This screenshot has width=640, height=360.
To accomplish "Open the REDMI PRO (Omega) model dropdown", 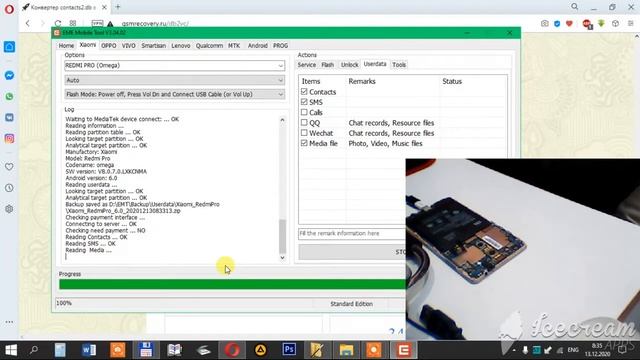I will tap(174, 65).
